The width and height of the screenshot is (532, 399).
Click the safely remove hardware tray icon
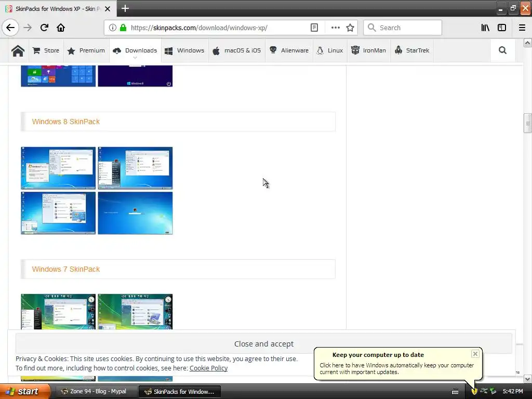coord(493,392)
